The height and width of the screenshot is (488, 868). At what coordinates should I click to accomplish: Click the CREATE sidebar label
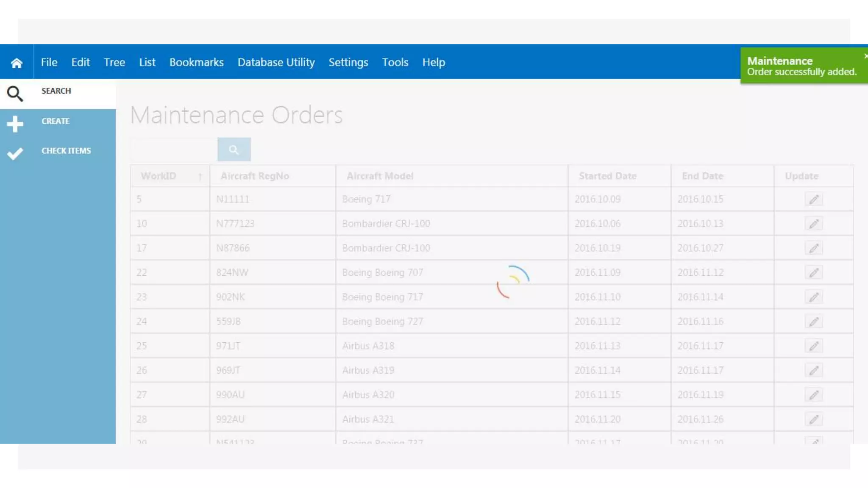(x=56, y=121)
